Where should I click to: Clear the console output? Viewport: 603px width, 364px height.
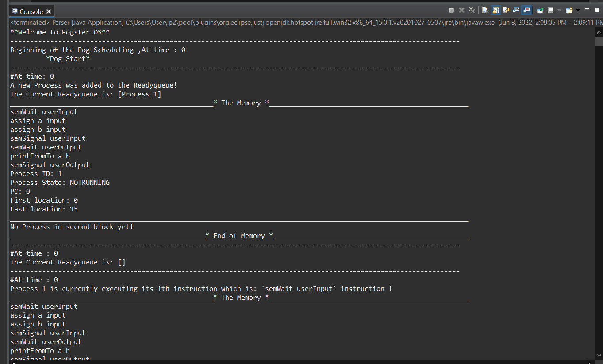click(485, 10)
